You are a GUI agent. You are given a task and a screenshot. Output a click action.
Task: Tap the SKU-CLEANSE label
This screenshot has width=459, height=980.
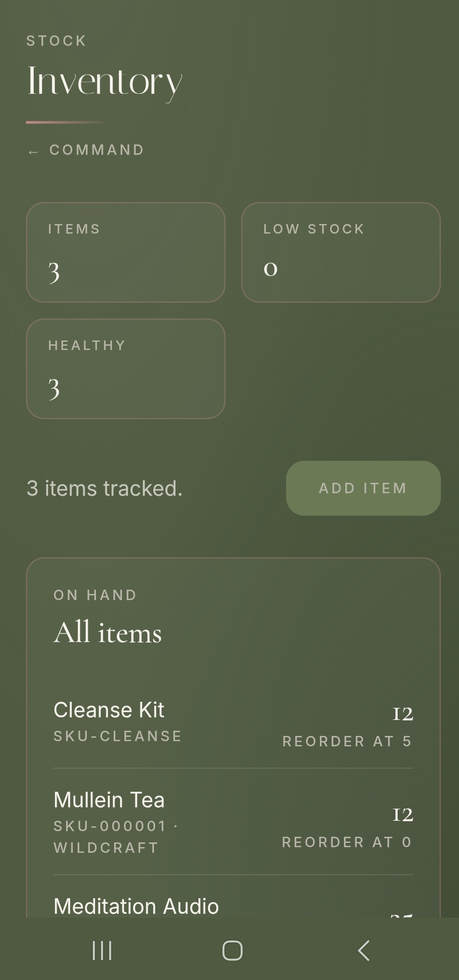pos(117,736)
